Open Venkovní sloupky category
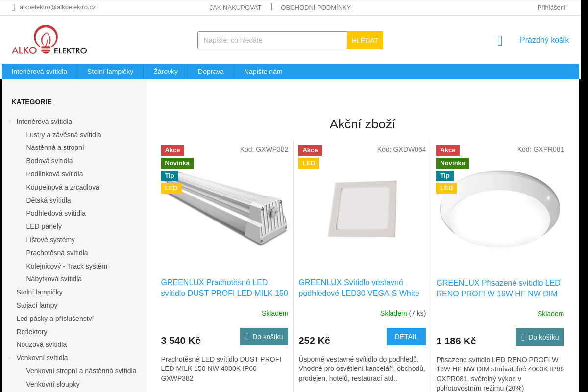Viewport: 588px width, 392px height. tap(53, 384)
